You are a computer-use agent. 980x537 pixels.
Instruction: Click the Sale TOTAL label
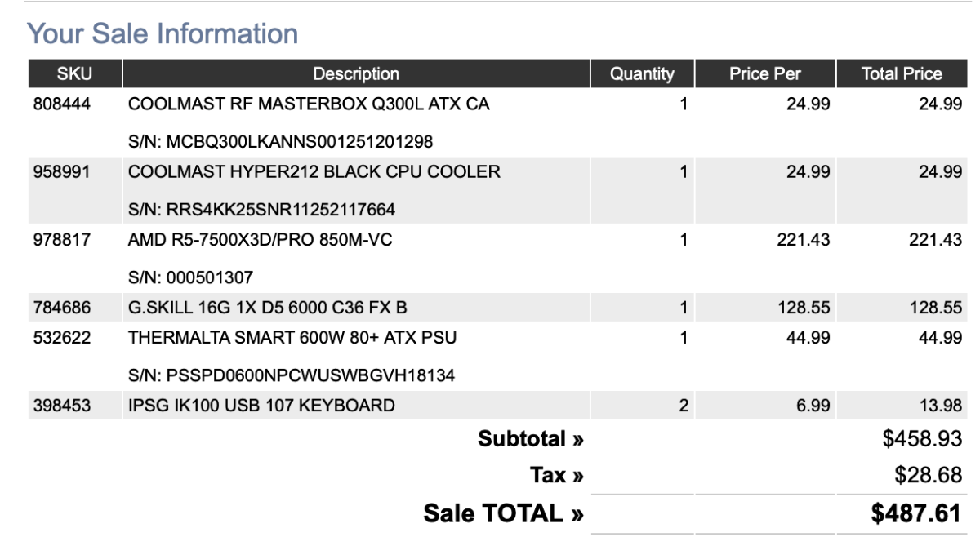tap(504, 513)
